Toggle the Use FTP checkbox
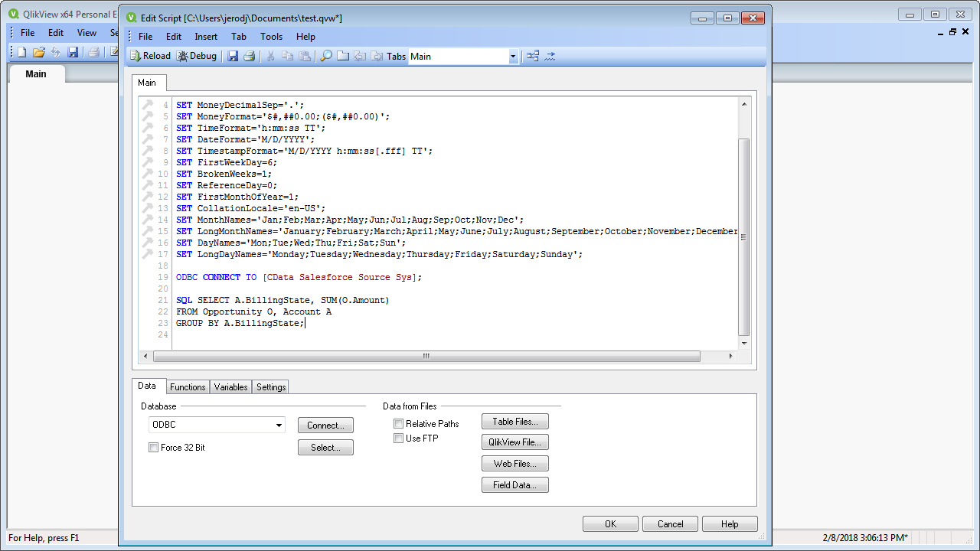The height and width of the screenshot is (551, 980). coord(398,439)
